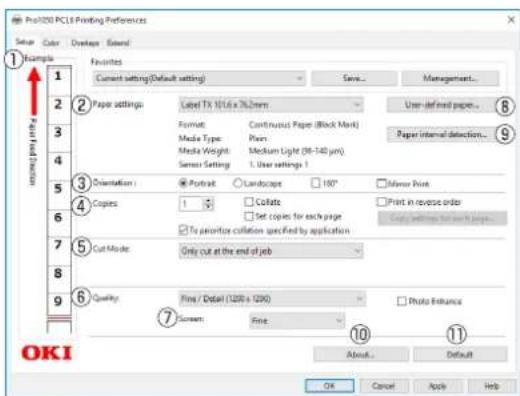Screen dimensions: 520x396
Task: Toggle the Collate checkbox
Action: [249, 202]
